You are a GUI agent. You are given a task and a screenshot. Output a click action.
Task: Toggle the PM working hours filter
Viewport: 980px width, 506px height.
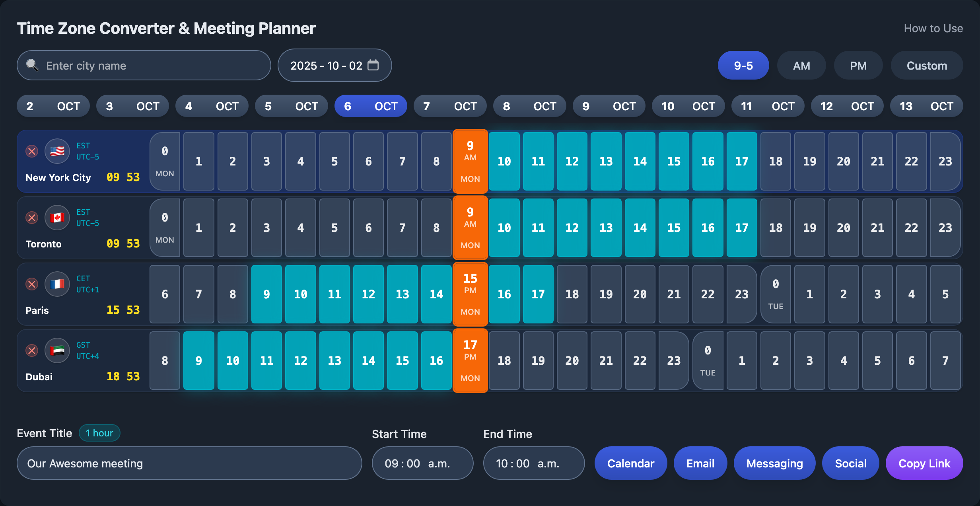click(x=858, y=65)
